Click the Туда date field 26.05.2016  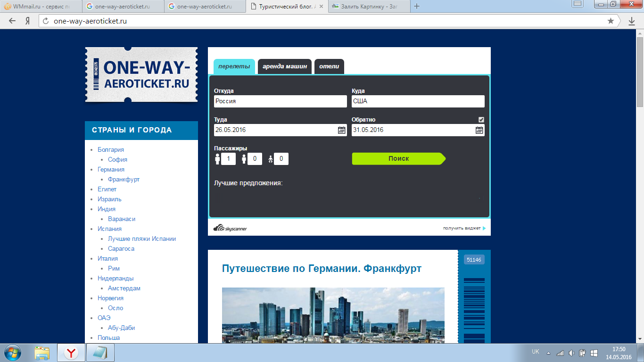(x=281, y=130)
